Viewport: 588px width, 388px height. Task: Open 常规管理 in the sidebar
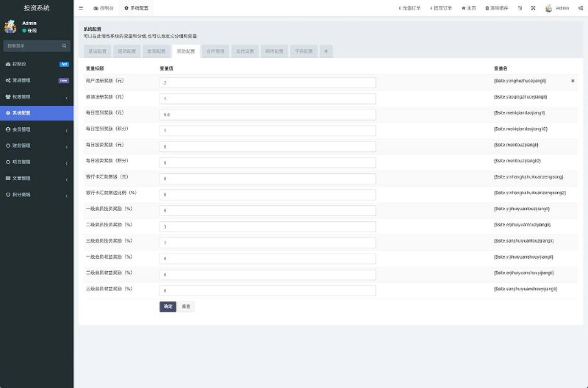point(37,80)
